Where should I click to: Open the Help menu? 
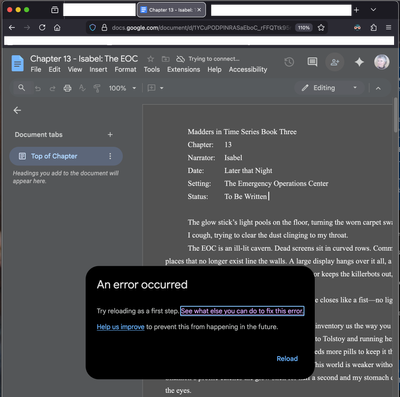(x=214, y=69)
